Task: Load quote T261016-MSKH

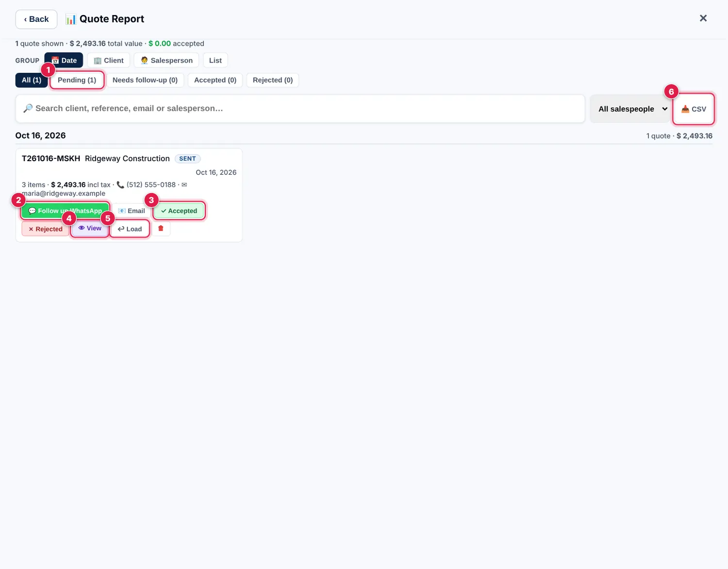Action: click(x=130, y=229)
